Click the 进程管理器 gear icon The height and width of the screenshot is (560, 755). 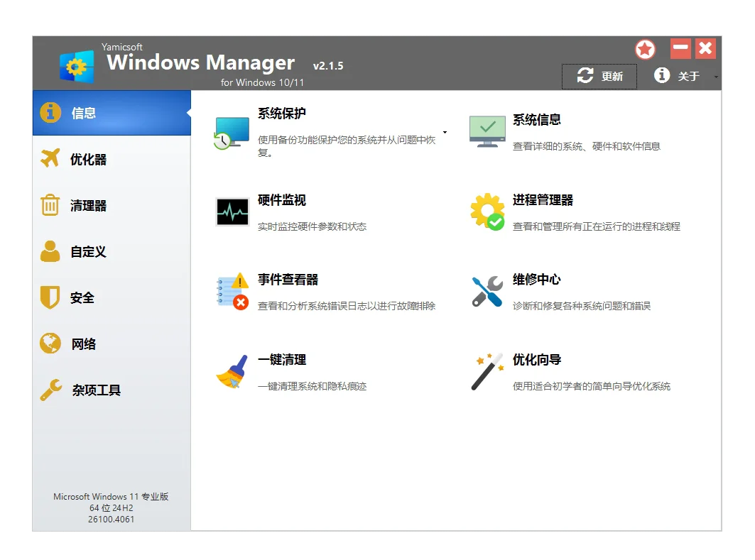click(487, 212)
